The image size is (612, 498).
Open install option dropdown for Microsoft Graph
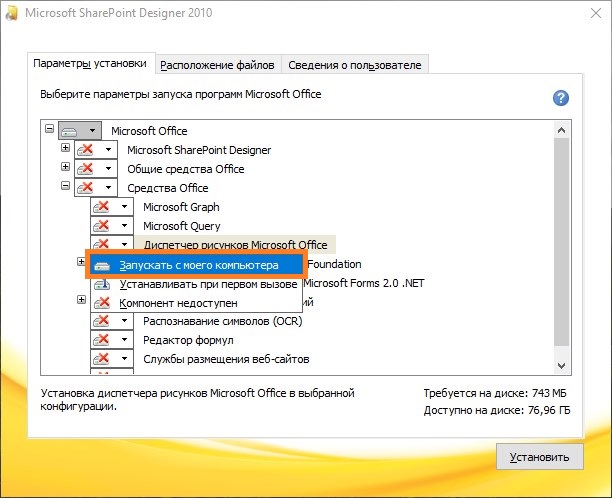tap(112, 206)
